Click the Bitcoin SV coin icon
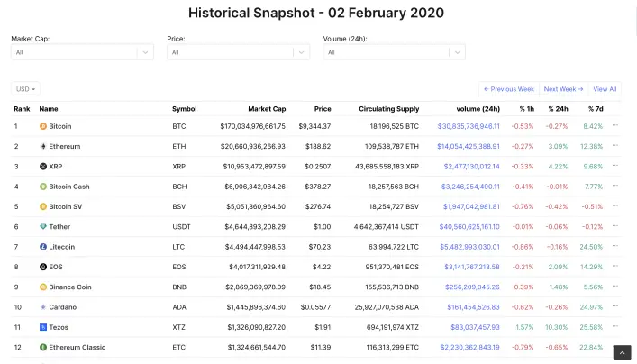 (43, 207)
